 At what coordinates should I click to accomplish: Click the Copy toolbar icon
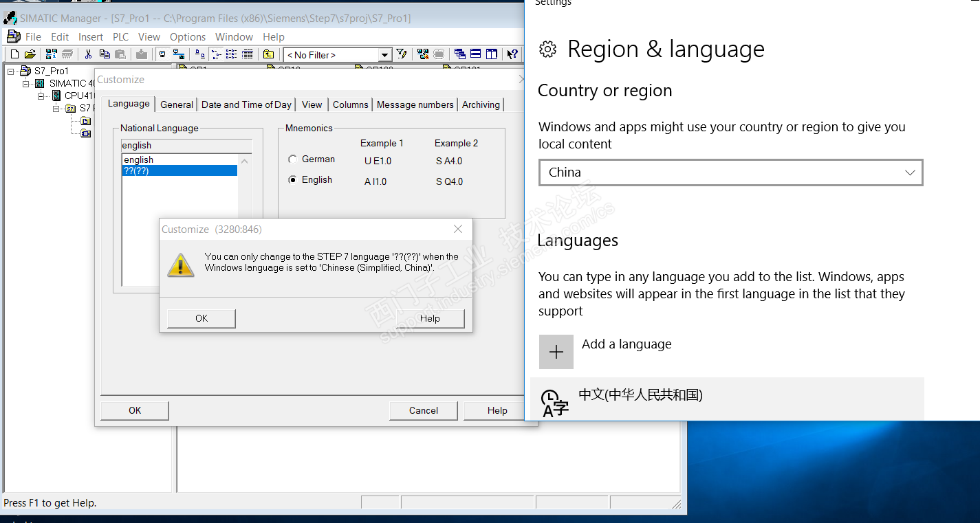point(105,54)
